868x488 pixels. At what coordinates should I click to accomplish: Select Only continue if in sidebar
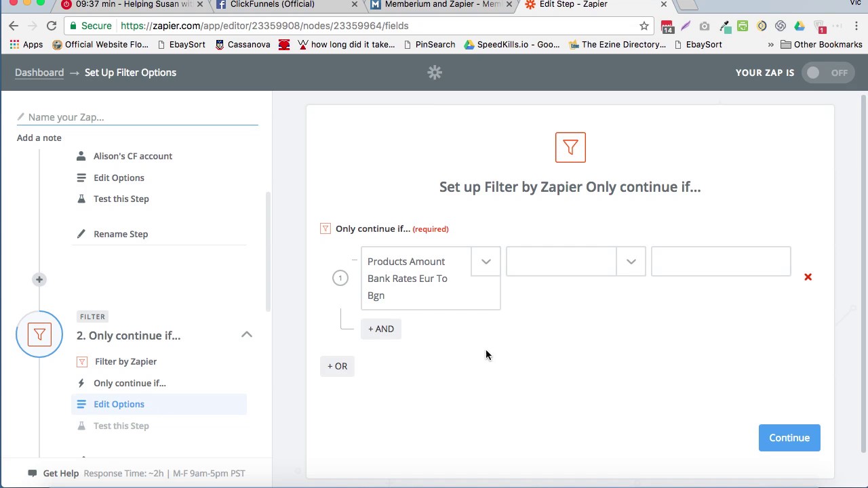coord(130,383)
